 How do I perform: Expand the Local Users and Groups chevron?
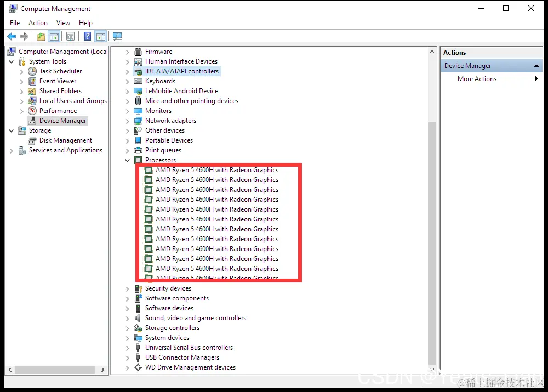(x=22, y=101)
